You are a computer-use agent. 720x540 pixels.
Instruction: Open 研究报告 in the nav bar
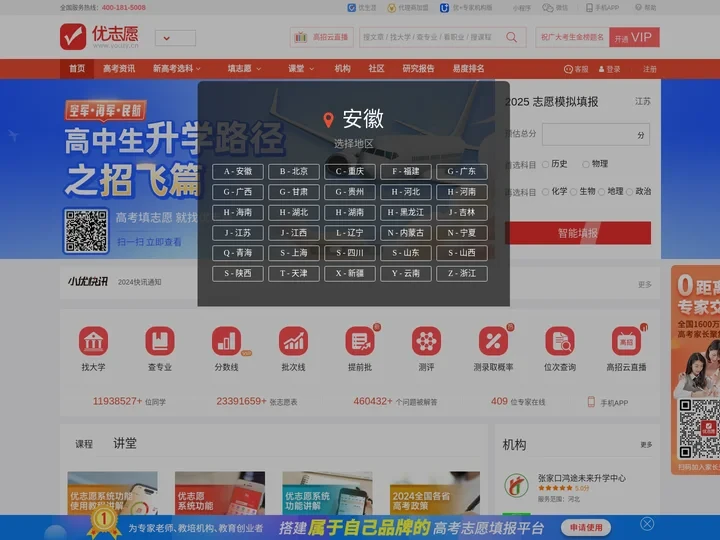(x=418, y=69)
